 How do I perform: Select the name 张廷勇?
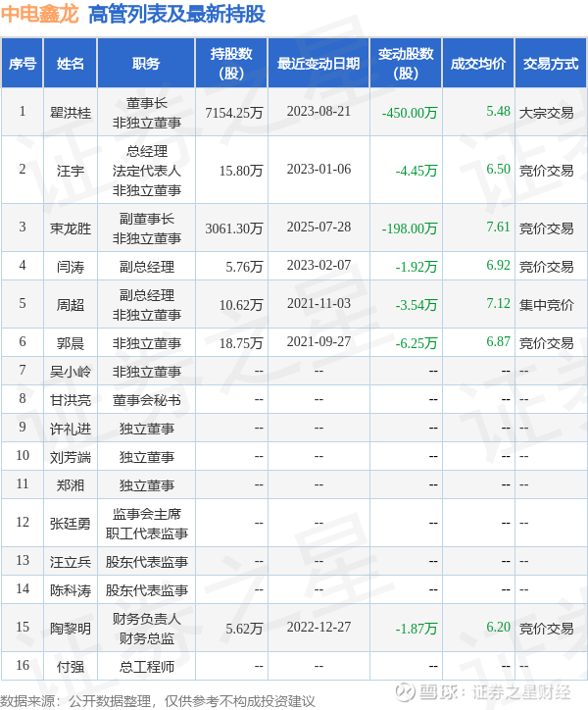pyautogui.click(x=71, y=523)
